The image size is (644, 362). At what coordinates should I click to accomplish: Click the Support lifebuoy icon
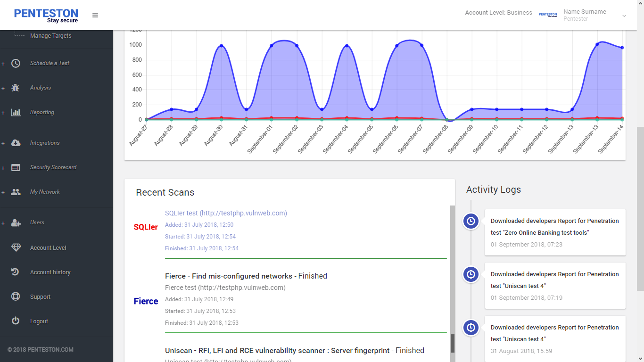[16, 296]
